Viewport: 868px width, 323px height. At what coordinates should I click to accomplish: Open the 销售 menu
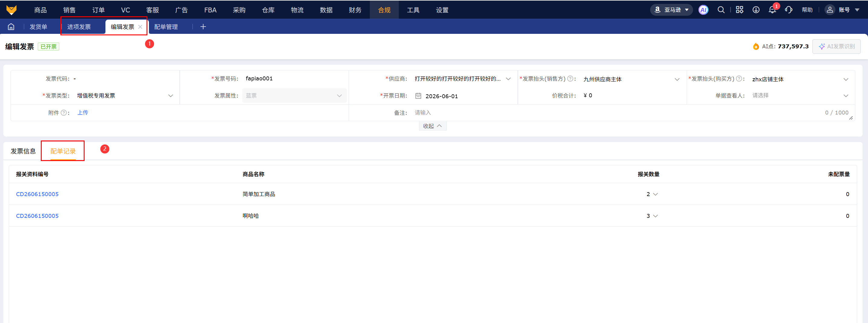click(x=69, y=10)
